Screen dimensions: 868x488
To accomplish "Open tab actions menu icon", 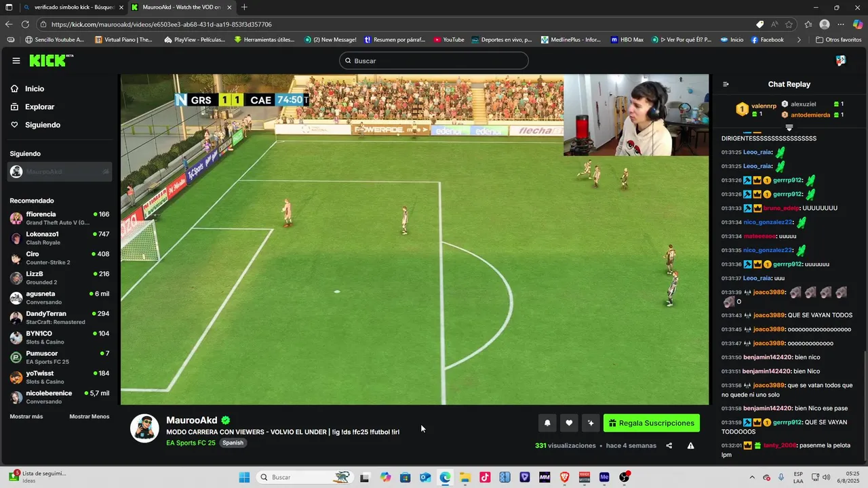I will pos(9,7).
